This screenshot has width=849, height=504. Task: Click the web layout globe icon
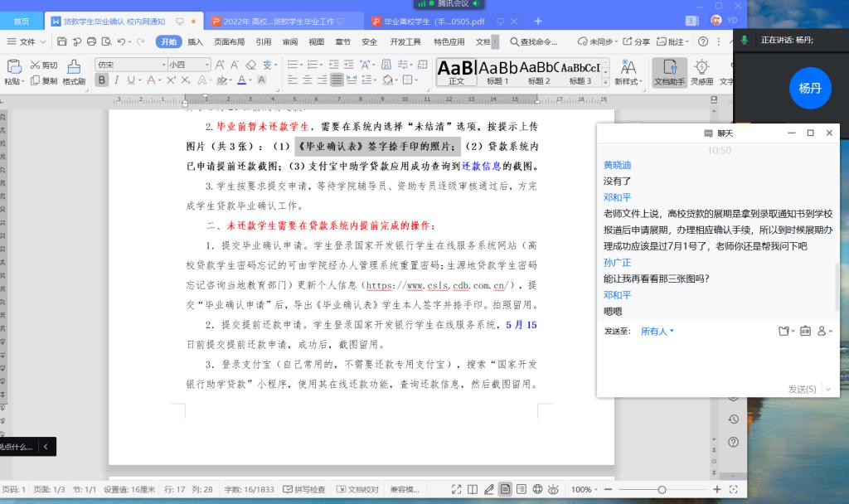tap(537, 489)
